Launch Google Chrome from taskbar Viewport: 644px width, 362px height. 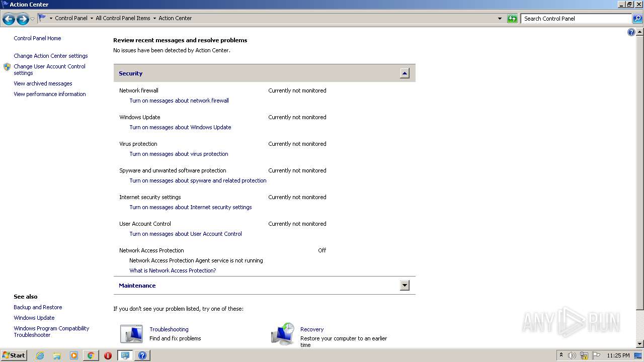tap(91, 355)
